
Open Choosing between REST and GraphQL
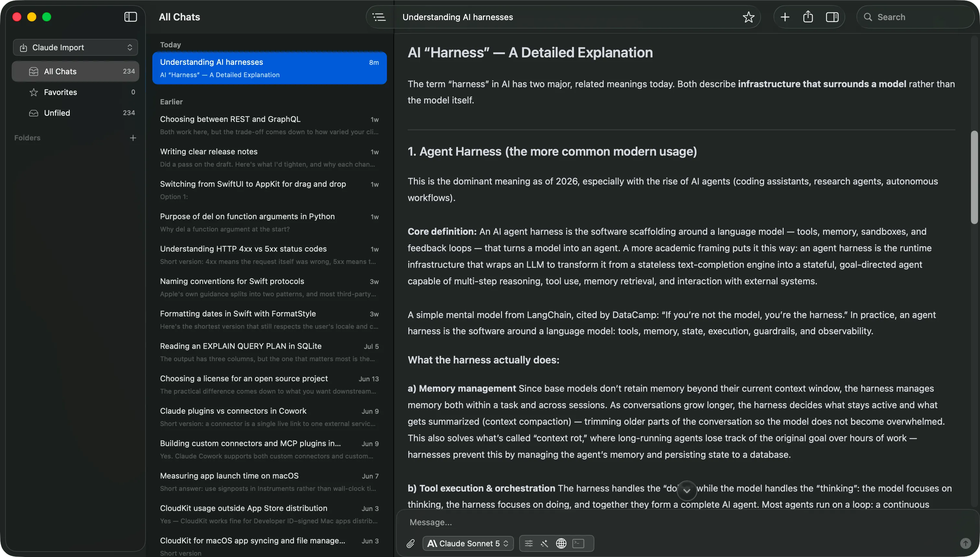[269, 125]
